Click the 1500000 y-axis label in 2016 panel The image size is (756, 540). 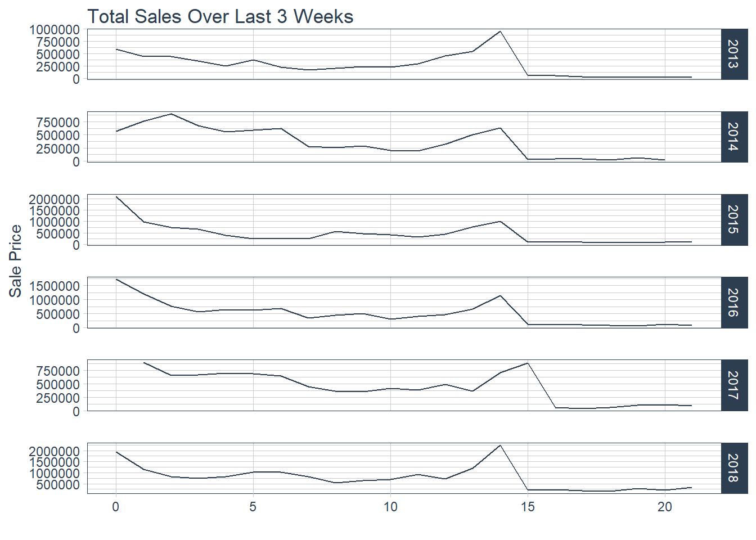tap(55, 286)
